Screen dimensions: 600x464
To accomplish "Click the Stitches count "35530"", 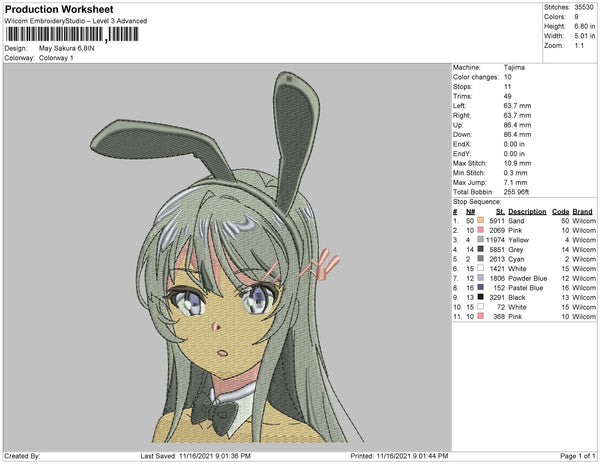I will 584,7.
